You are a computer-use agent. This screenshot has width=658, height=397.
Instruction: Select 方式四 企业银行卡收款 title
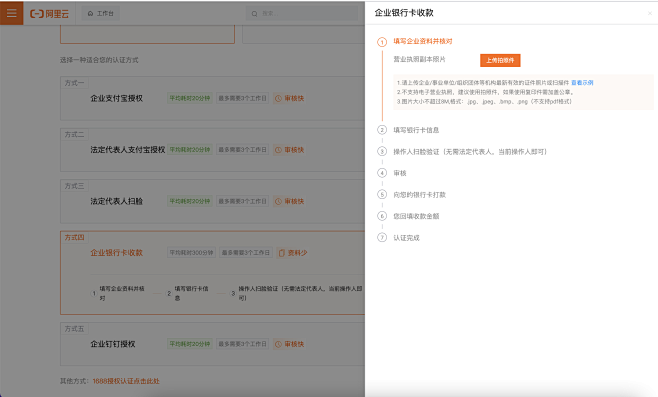click(x=116, y=253)
